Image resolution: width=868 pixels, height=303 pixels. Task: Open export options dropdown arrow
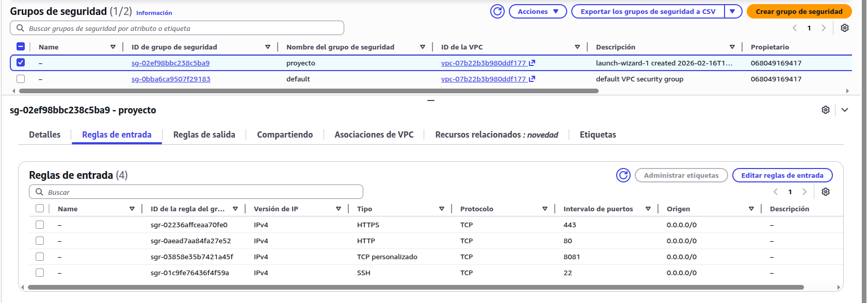pos(733,11)
